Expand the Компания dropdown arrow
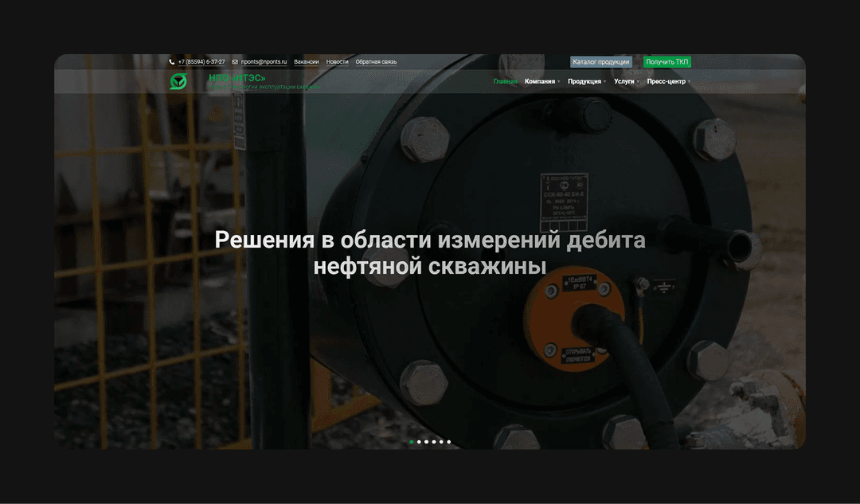Viewport: 860px width, 504px height. pos(559,82)
